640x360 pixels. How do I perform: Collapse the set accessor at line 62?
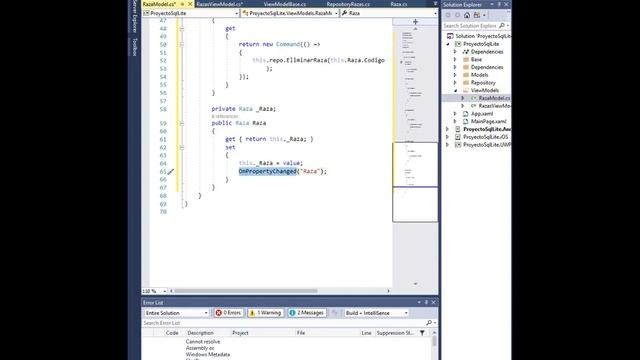point(182,147)
